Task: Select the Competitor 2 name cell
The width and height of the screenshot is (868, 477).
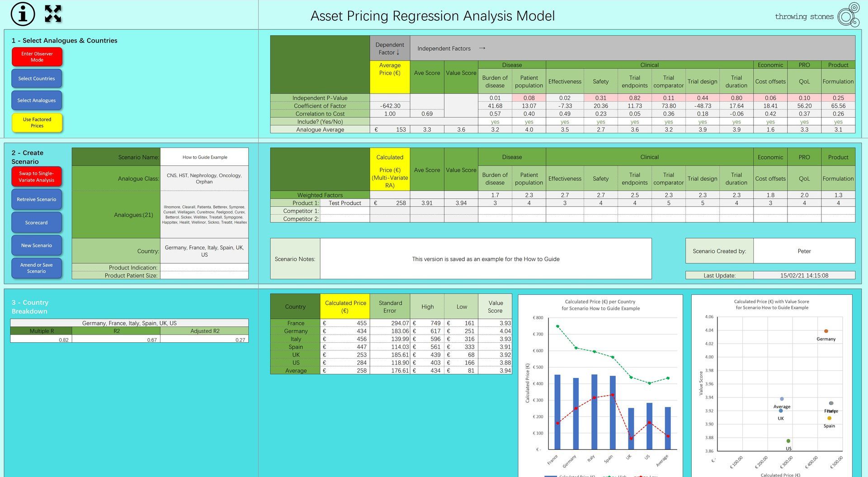Action: pyautogui.click(x=344, y=218)
